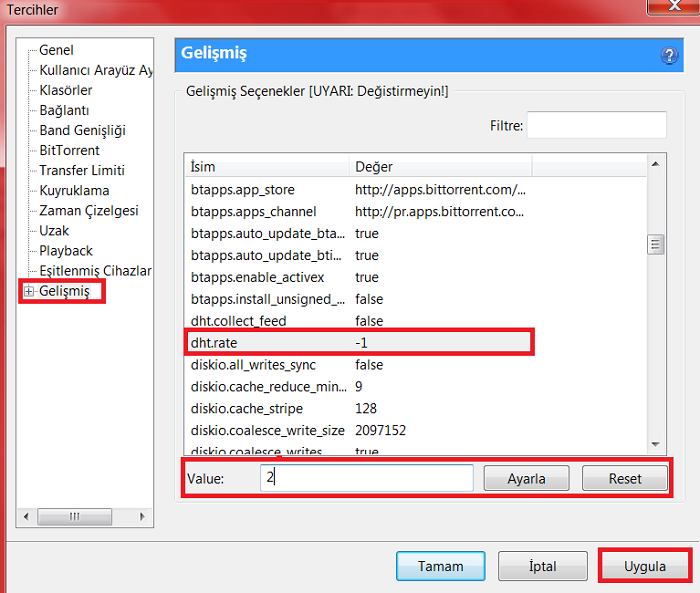Select Zaman Çizelgesi category
The width and height of the screenshot is (700, 593).
89,211
